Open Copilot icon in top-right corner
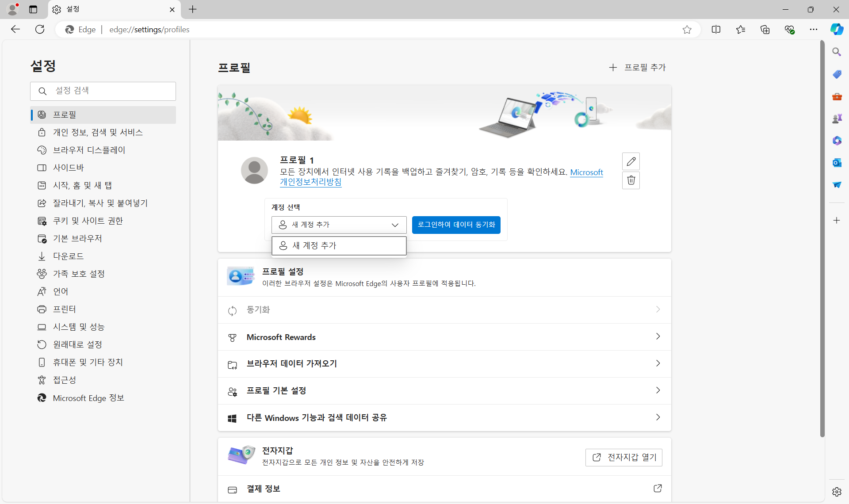The height and width of the screenshot is (504, 849). (837, 30)
